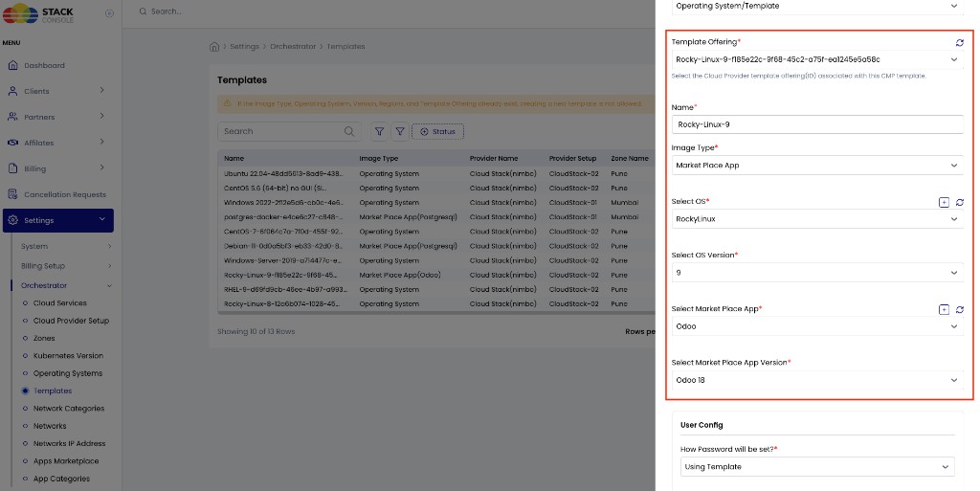Screen dimensions: 980x491
Task: Collapse the Orchestrator submenu
Action: [x=66, y=285]
